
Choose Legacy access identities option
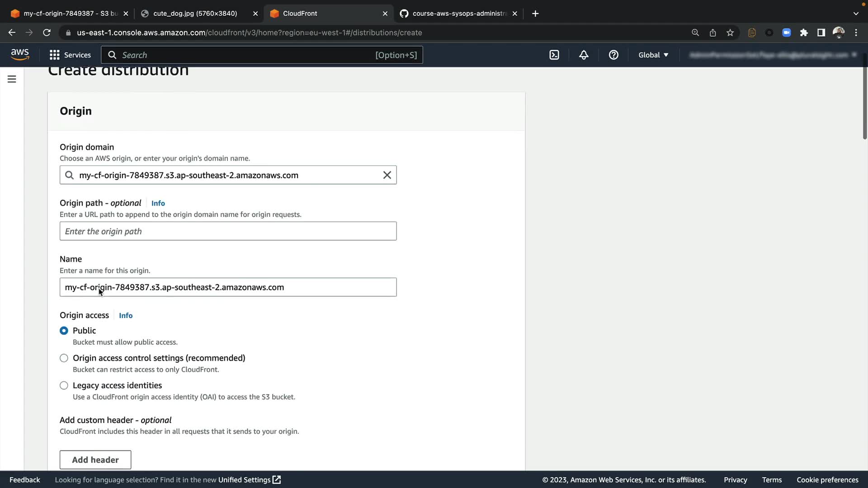[64, 385]
